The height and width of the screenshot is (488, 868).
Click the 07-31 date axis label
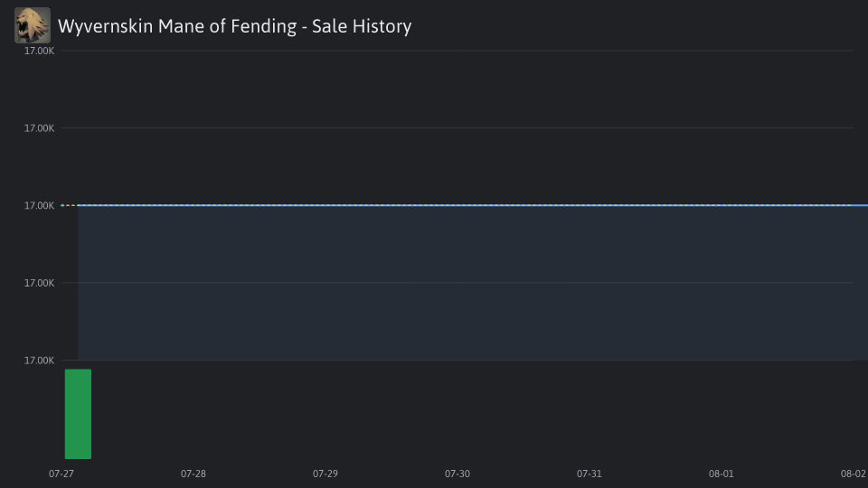click(x=589, y=474)
